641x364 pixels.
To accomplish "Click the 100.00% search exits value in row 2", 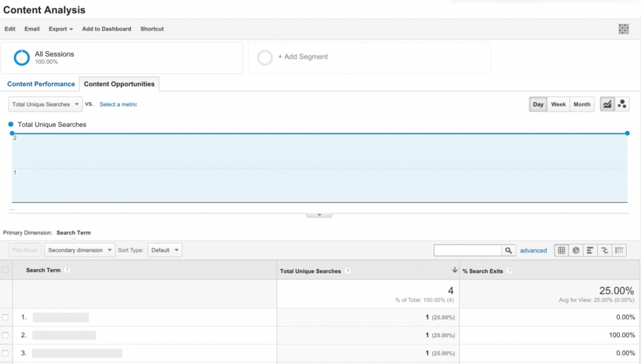I will pos(622,335).
